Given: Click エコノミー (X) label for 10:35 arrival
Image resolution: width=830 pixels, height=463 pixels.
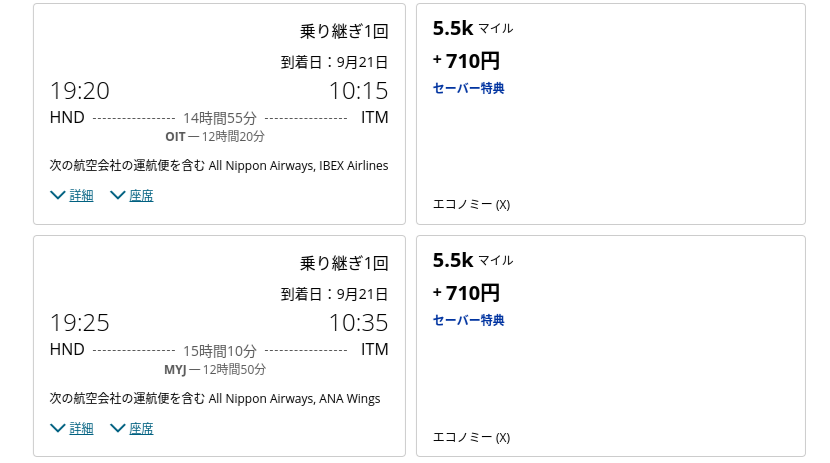Looking at the screenshot, I should pyautogui.click(x=471, y=437).
